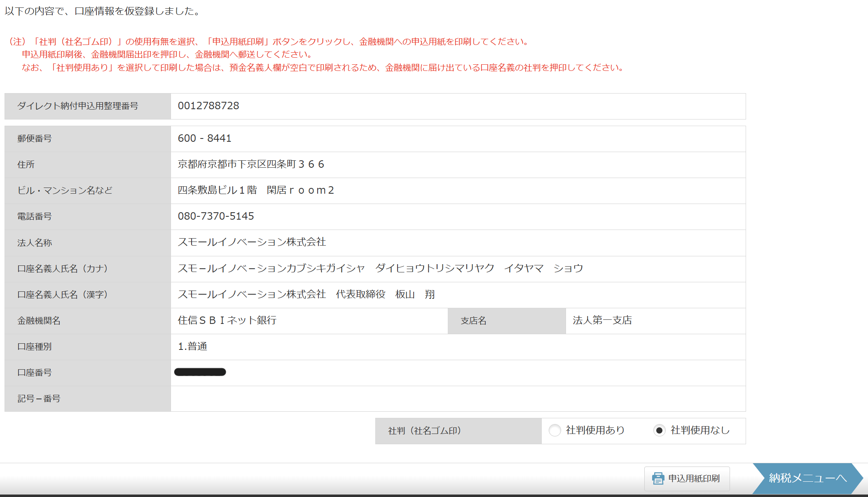Click kanji account holder name with 板山 翔
The image size is (868, 497).
coord(306,295)
